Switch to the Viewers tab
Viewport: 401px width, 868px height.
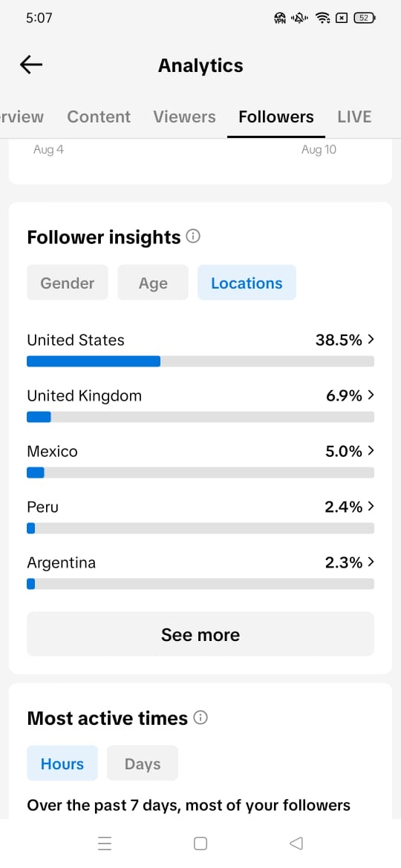(x=184, y=116)
